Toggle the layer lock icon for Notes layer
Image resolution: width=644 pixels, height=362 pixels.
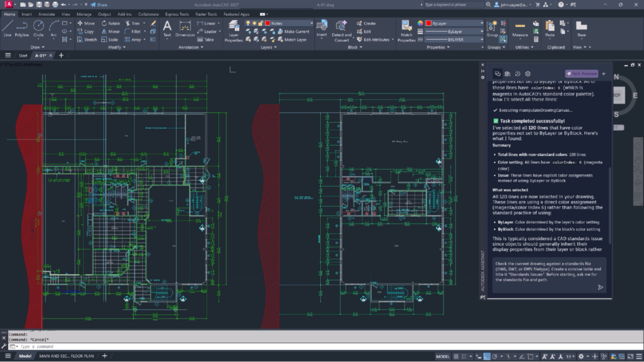[261, 23]
